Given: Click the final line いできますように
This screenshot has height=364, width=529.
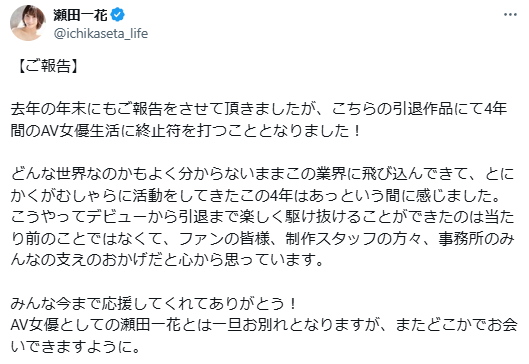Looking at the screenshot, I should [75, 346].
